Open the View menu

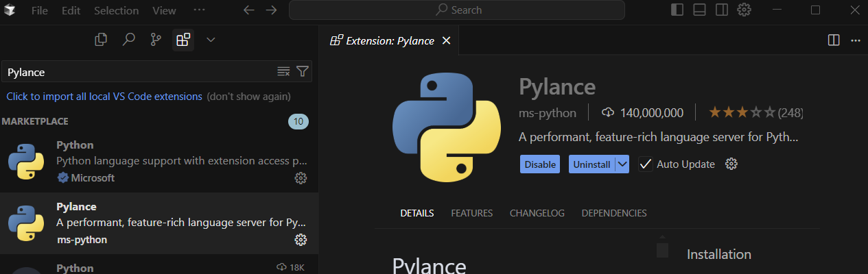tap(164, 10)
